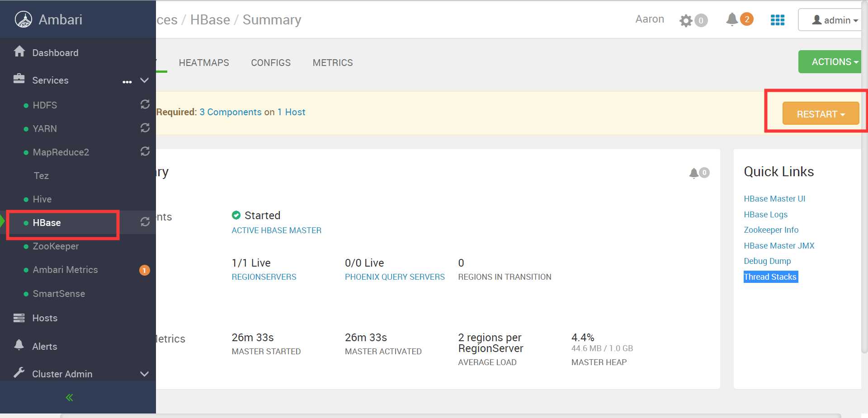Screen dimensions: 868x418
Task: Click the 1 Host link
Action: (291, 112)
